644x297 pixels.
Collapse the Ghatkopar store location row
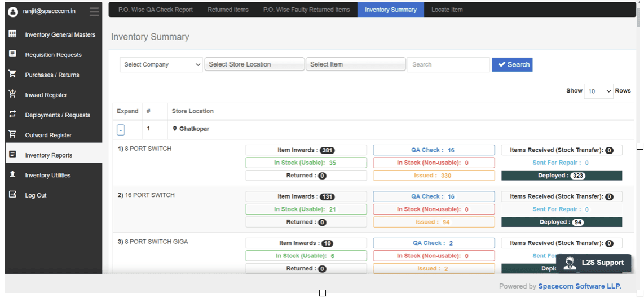point(121,130)
